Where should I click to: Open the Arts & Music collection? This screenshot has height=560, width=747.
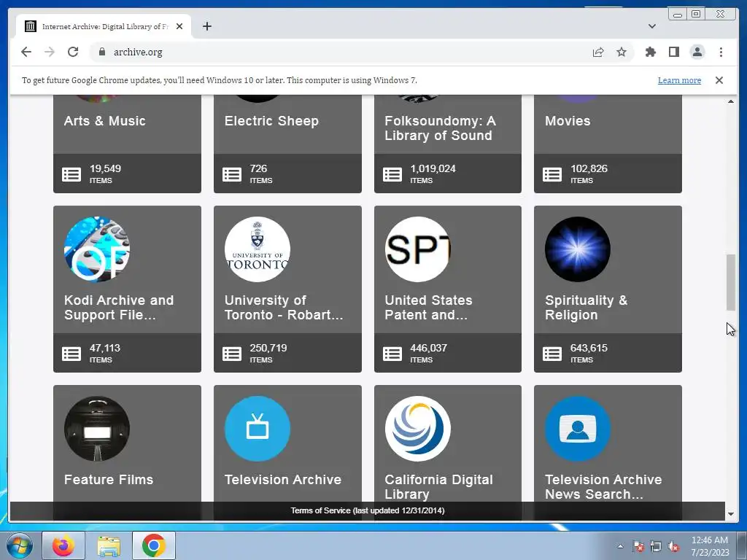[x=105, y=121]
